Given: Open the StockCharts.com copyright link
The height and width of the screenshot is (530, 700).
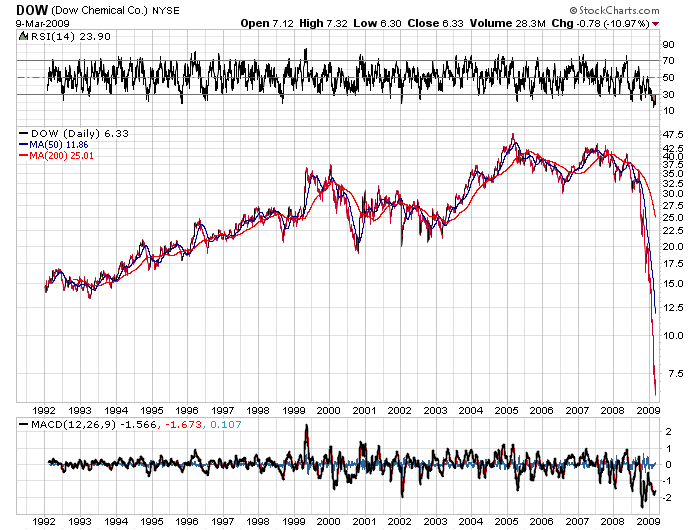Looking at the screenshot, I should coord(614,10).
